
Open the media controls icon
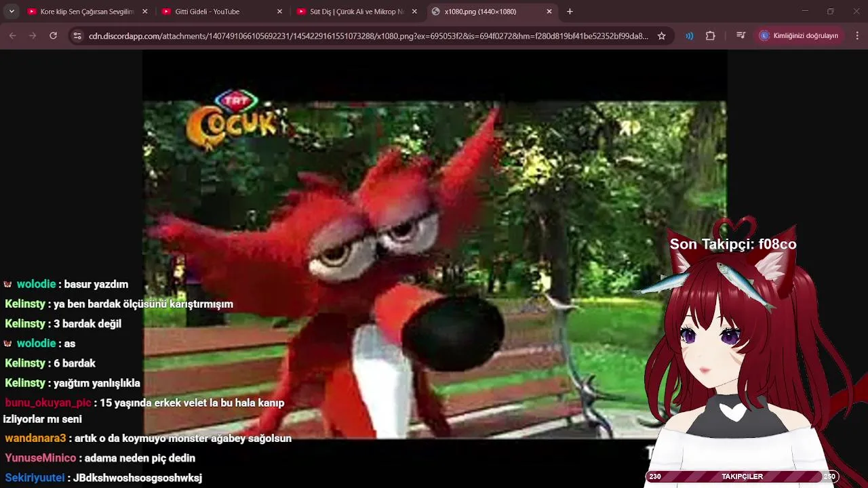pos(741,36)
